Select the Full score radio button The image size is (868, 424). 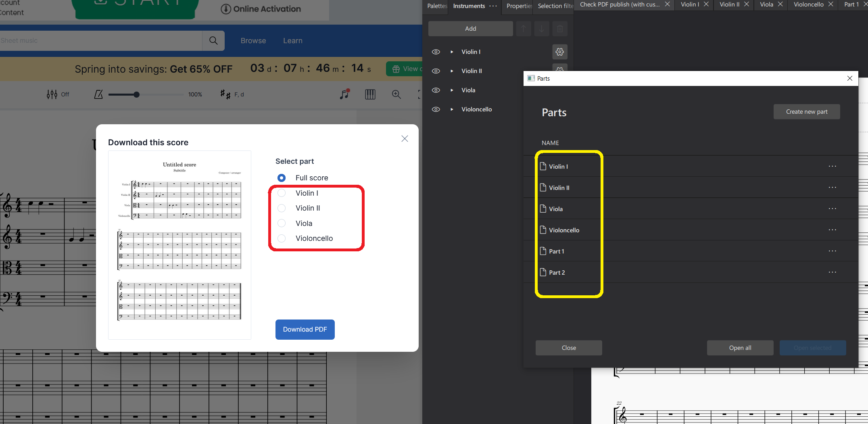[x=281, y=178]
